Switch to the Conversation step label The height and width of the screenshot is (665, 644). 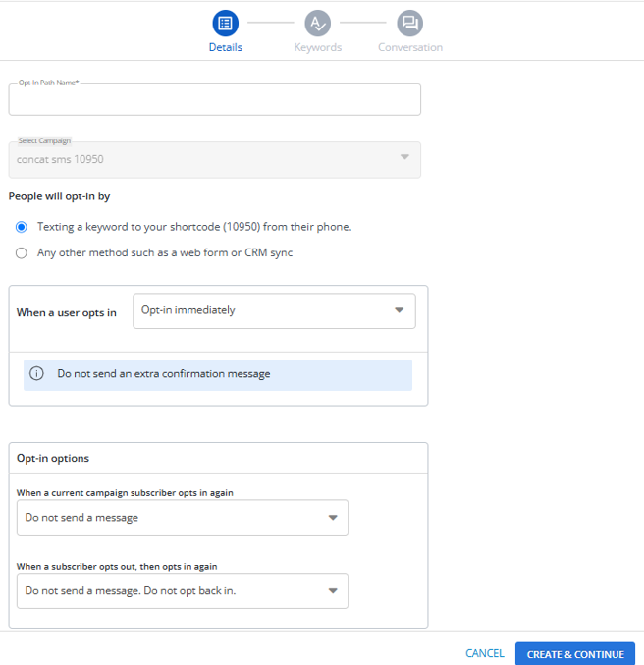point(410,47)
